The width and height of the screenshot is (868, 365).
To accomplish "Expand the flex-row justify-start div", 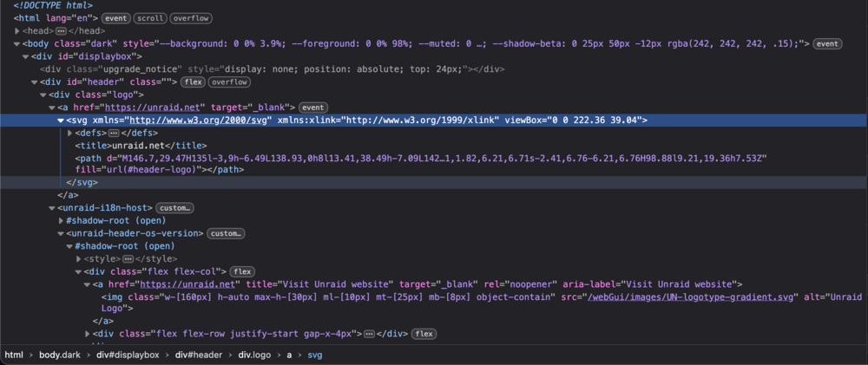I will [x=88, y=334].
